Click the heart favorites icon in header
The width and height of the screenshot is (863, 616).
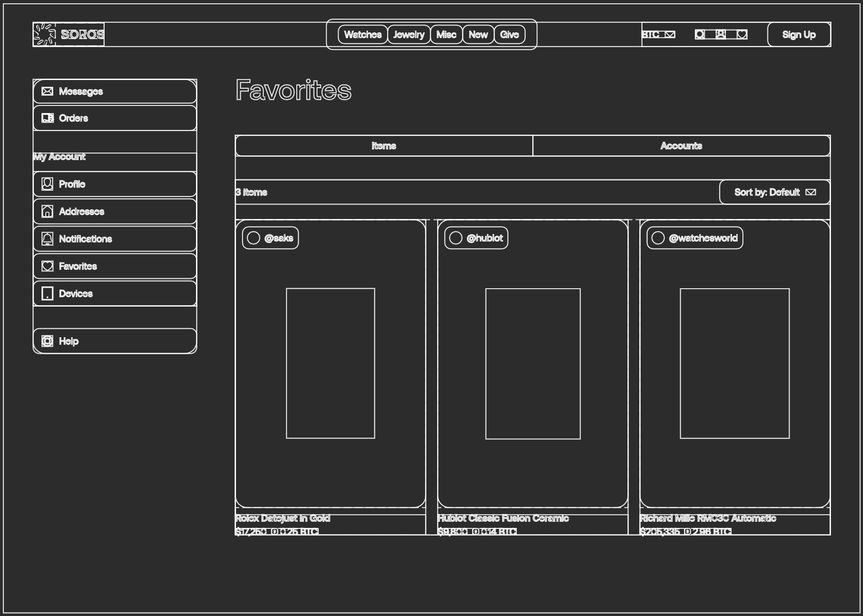pyautogui.click(x=742, y=34)
